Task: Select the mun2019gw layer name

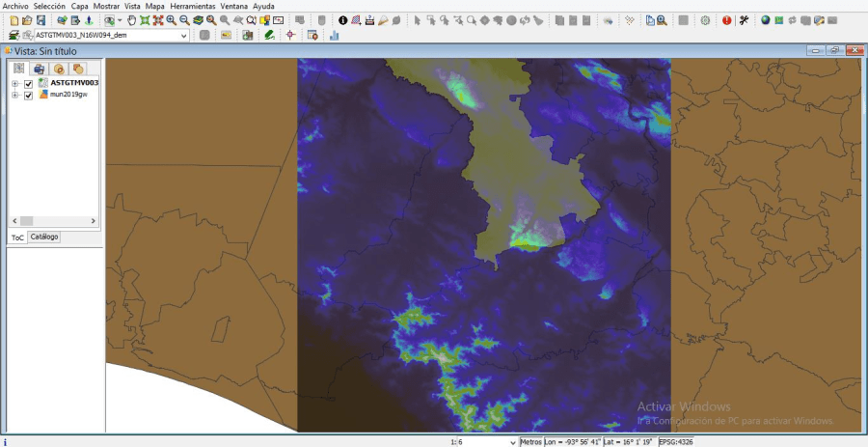Action: point(68,96)
